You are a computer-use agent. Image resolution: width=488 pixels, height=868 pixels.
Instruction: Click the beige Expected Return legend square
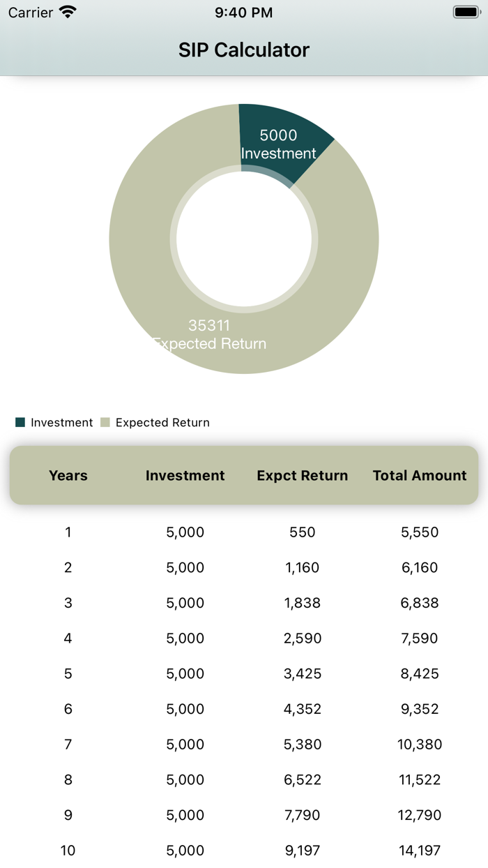pos(105,422)
